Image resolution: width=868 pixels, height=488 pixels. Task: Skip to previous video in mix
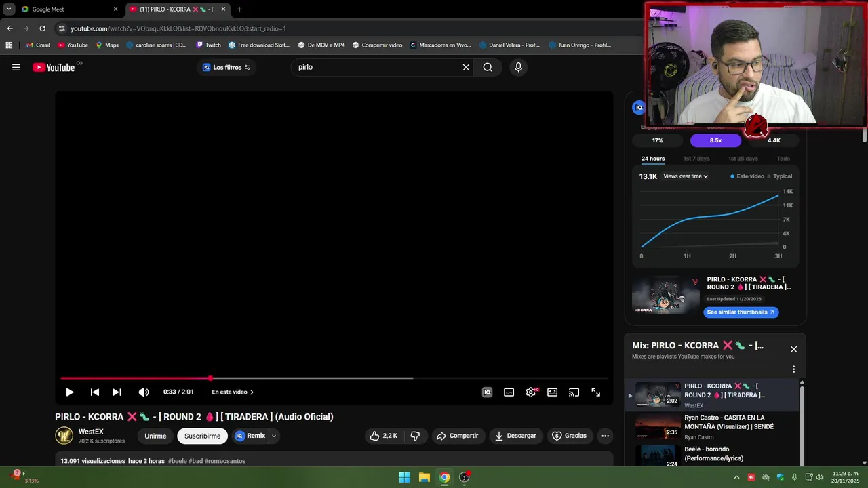(95, 392)
